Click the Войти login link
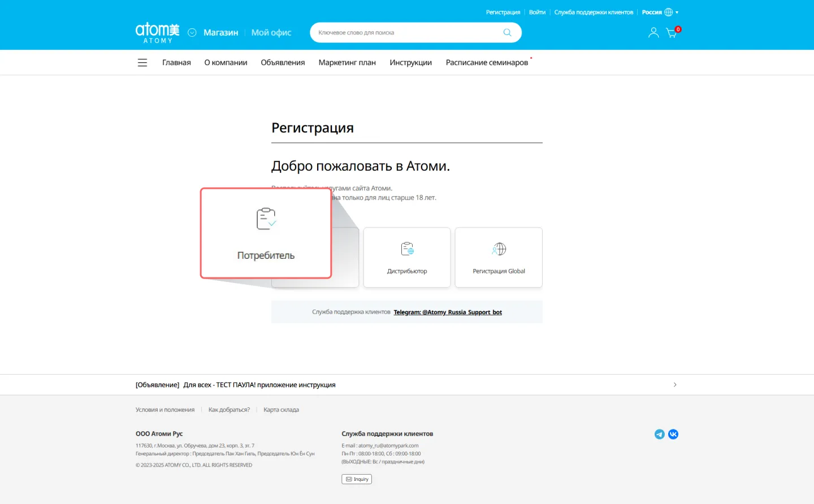The height and width of the screenshot is (504, 814). (x=537, y=12)
